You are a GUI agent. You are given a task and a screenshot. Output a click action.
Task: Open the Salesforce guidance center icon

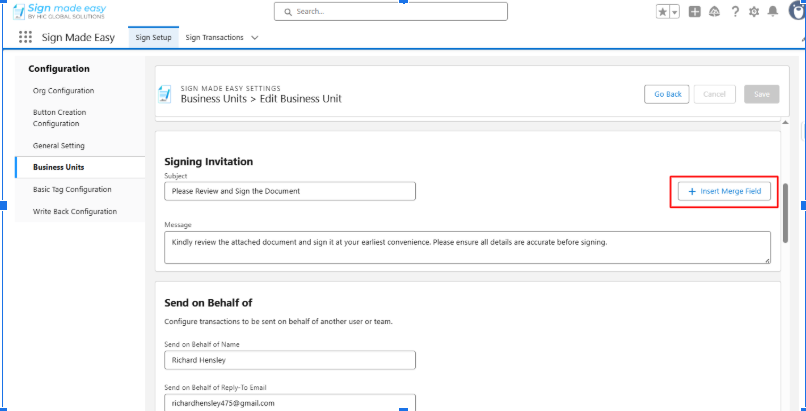coord(714,12)
